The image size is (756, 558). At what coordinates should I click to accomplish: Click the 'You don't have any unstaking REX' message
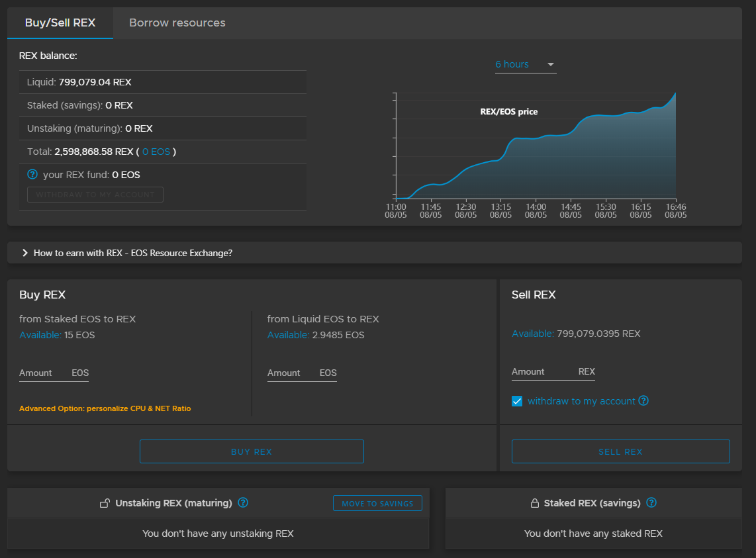218,534
